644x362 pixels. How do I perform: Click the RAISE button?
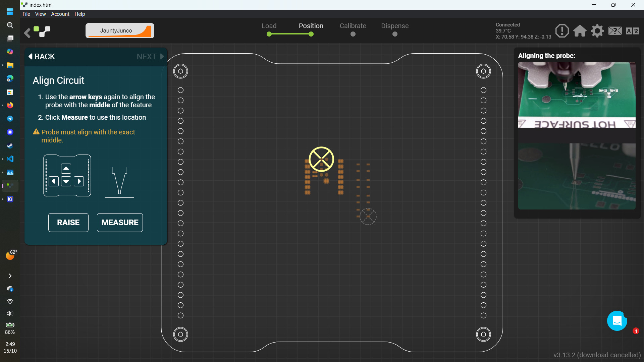click(x=68, y=223)
